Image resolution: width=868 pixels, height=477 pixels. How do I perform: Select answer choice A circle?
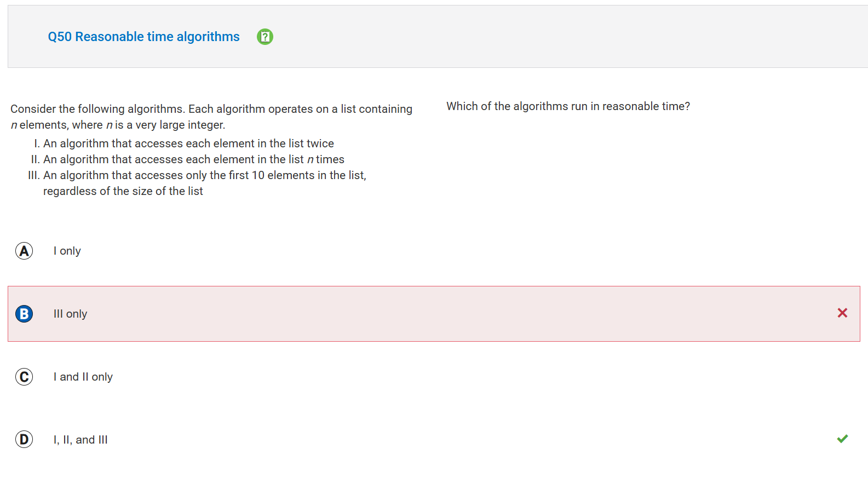(x=24, y=251)
